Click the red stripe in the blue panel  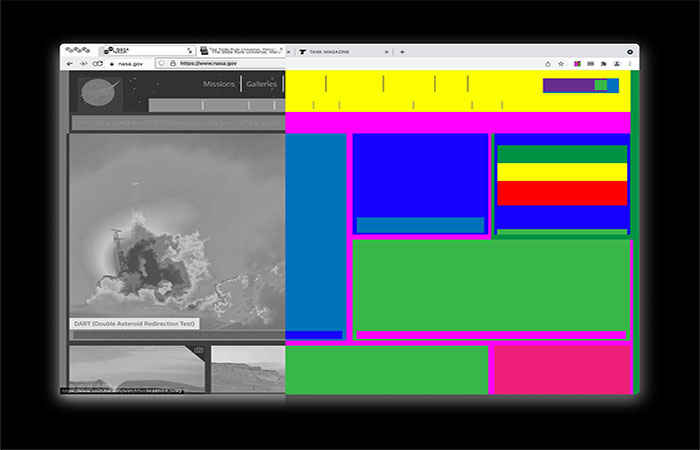click(561, 193)
